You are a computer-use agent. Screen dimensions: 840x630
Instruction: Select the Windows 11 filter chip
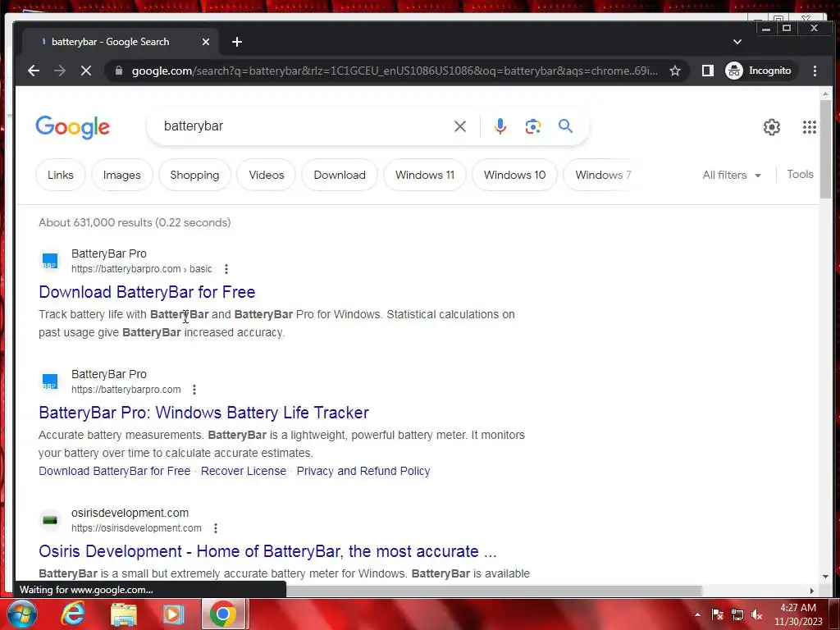click(x=425, y=175)
